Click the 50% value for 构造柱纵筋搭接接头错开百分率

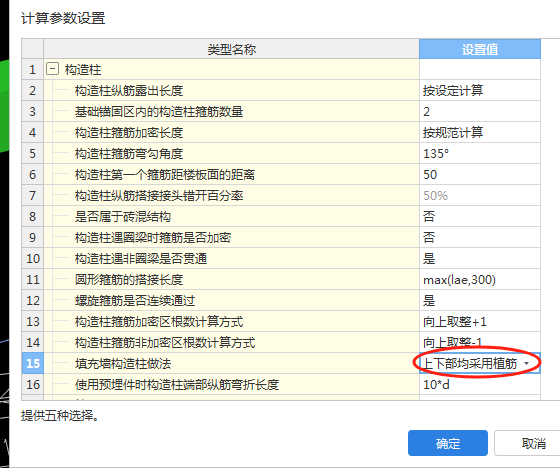coord(480,195)
